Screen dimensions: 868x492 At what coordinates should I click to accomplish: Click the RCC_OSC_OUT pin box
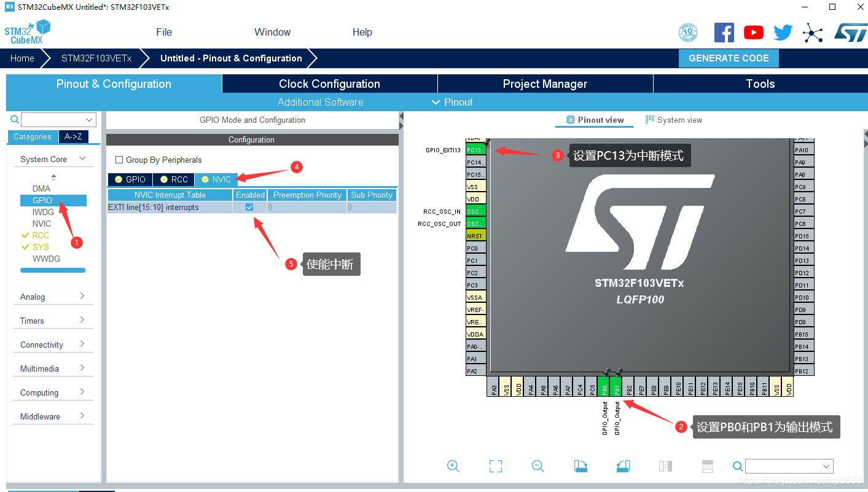(475, 224)
